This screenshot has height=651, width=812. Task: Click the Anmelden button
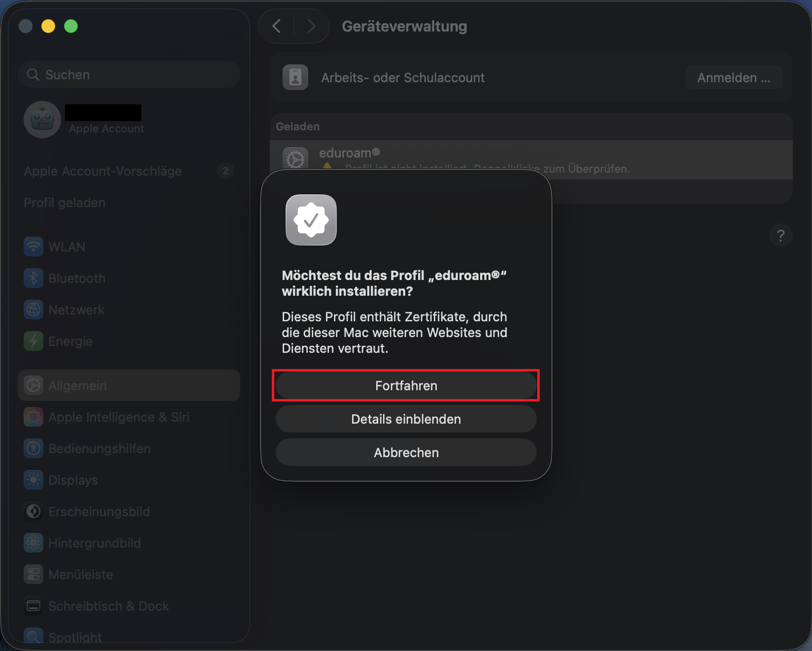pos(734,77)
